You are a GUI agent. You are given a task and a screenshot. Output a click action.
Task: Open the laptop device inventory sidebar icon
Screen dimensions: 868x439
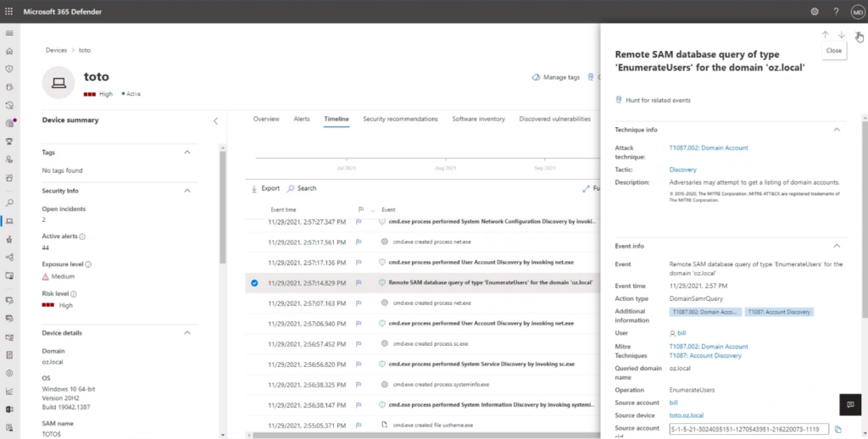[x=8, y=221]
